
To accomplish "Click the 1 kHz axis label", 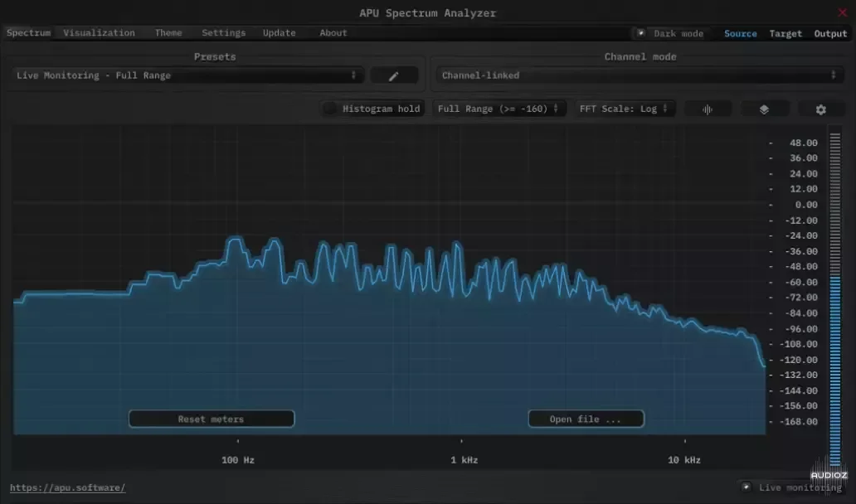I will pyautogui.click(x=464, y=460).
